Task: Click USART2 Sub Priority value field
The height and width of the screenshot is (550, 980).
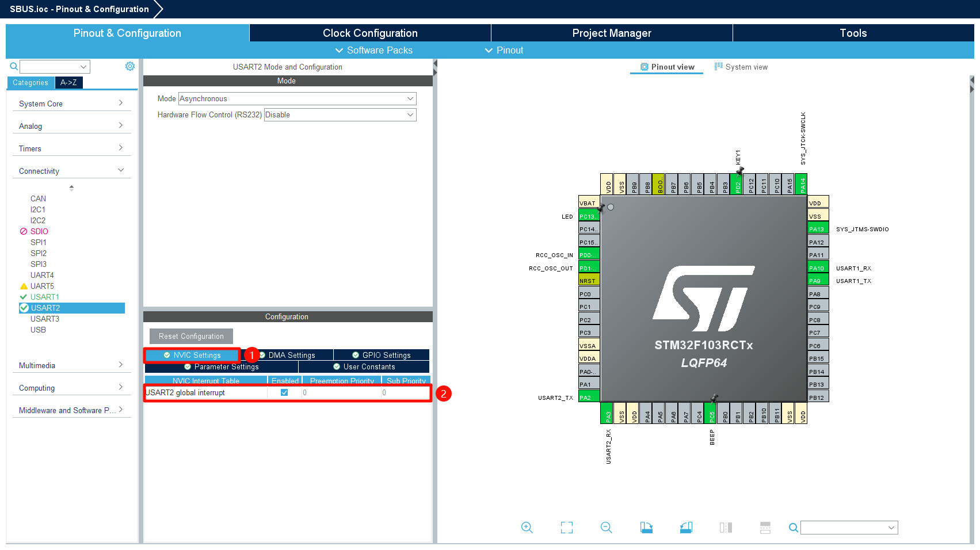Action: point(406,392)
